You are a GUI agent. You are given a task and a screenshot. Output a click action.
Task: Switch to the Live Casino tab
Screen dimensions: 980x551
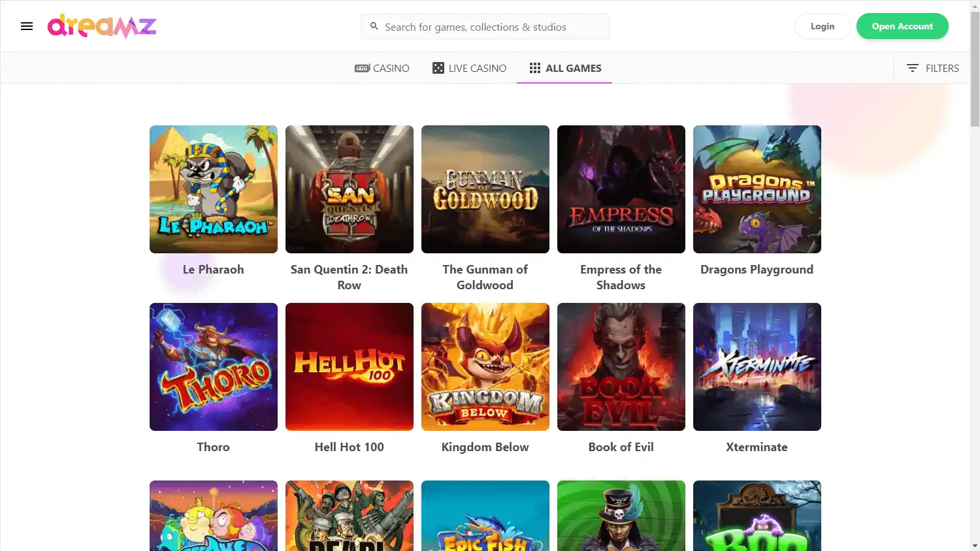[x=470, y=68]
